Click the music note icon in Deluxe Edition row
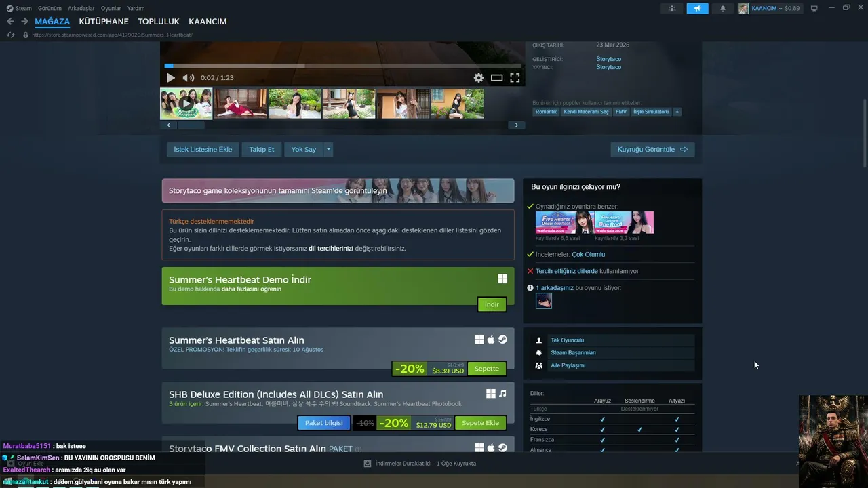The image size is (868, 488). [502, 394]
